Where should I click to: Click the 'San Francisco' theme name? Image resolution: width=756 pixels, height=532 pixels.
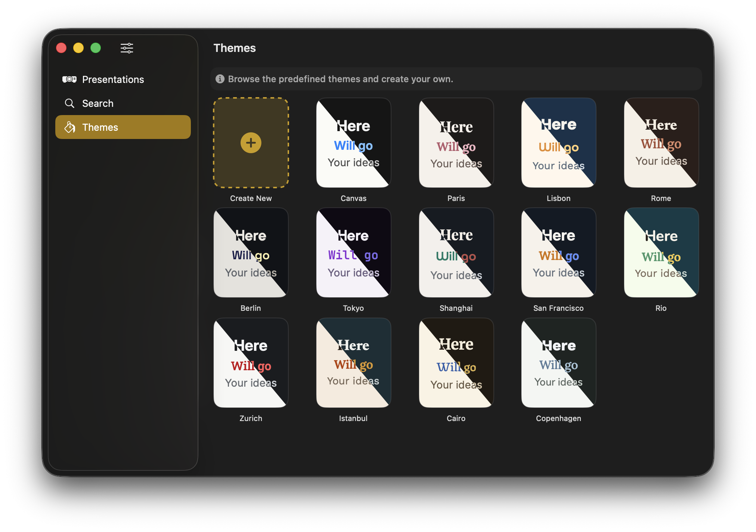click(x=558, y=308)
